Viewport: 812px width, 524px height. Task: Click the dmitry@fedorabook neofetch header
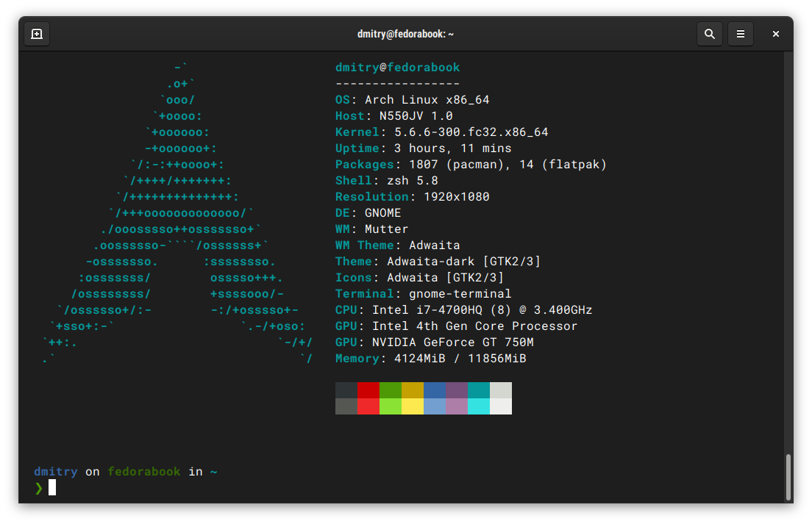tap(397, 68)
